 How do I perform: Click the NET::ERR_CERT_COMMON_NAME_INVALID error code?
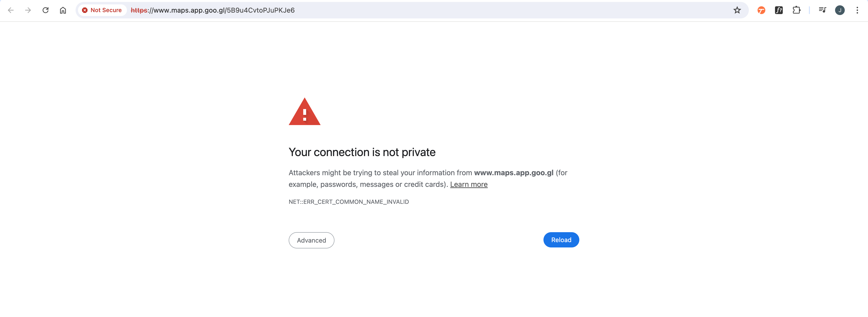point(349,202)
